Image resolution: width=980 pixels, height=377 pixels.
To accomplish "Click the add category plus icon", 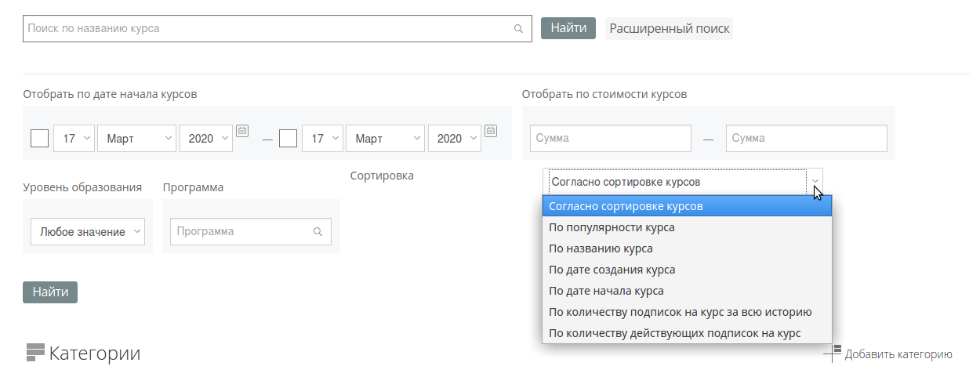I will (833, 353).
